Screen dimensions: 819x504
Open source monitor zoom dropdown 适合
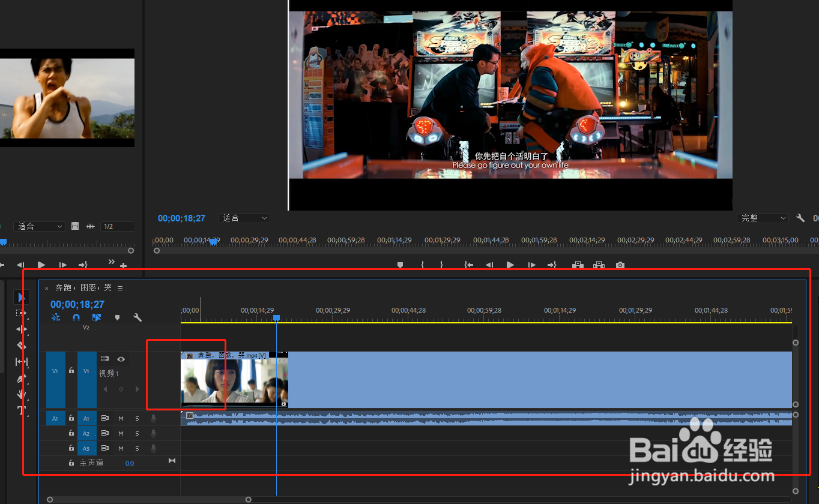[39, 226]
